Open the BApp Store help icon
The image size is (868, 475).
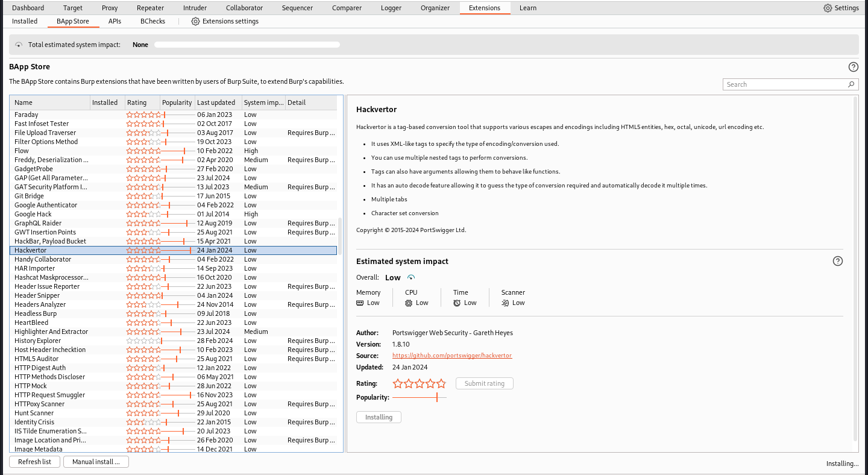tap(853, 67)
